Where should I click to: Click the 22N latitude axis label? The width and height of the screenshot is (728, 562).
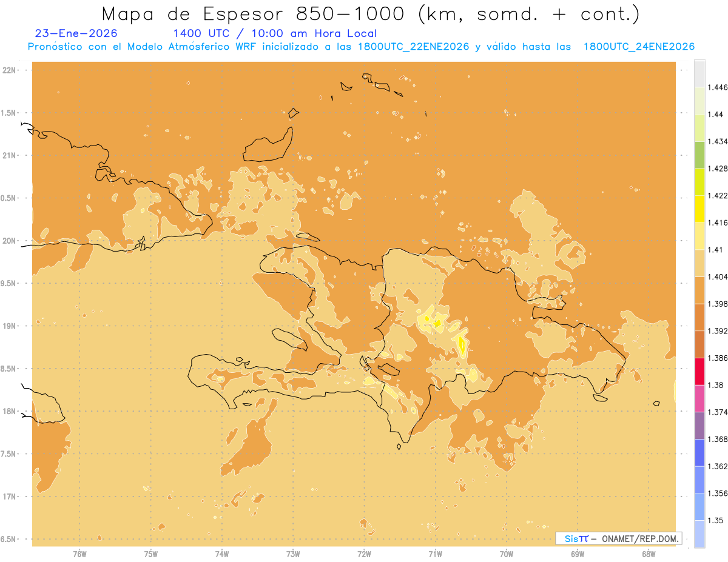click(x=8, y=70)
